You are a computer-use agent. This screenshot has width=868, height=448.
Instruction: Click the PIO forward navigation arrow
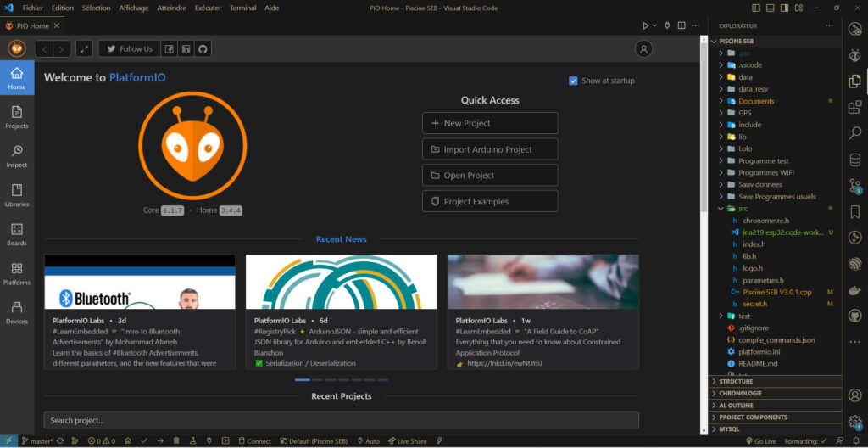click(61, 49)
